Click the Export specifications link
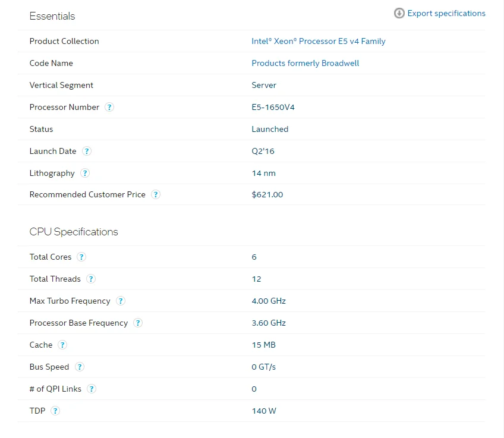The width and height of the screenshot is (504, 438). point(446,13)
